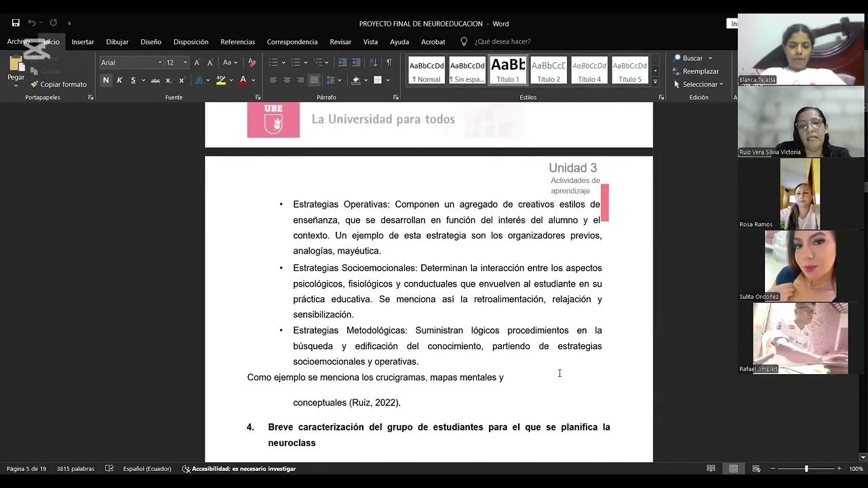The width and height of the screenshot is (868, 488).
Task: Switch to the Insertar tab
Action: coord(83,41)
